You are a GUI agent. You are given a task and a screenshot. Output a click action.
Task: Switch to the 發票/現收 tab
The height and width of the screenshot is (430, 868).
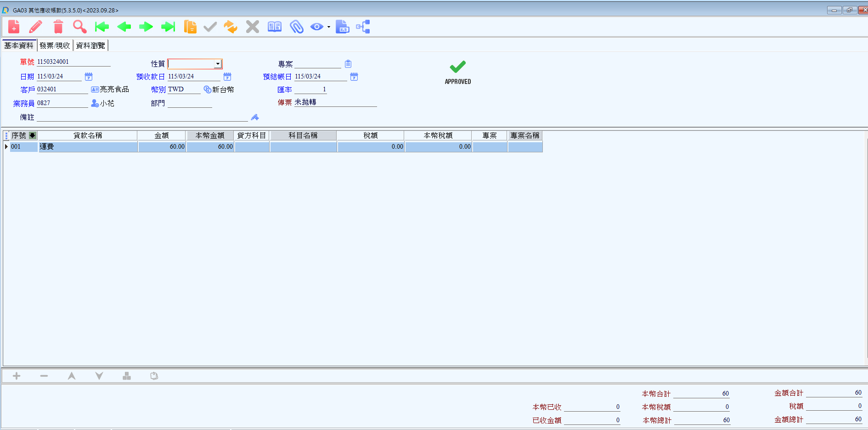[55, 45]
